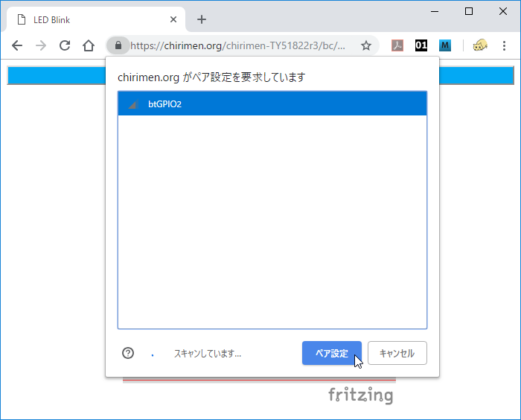
Task: Open site info via lock icon
Action: 118,46
